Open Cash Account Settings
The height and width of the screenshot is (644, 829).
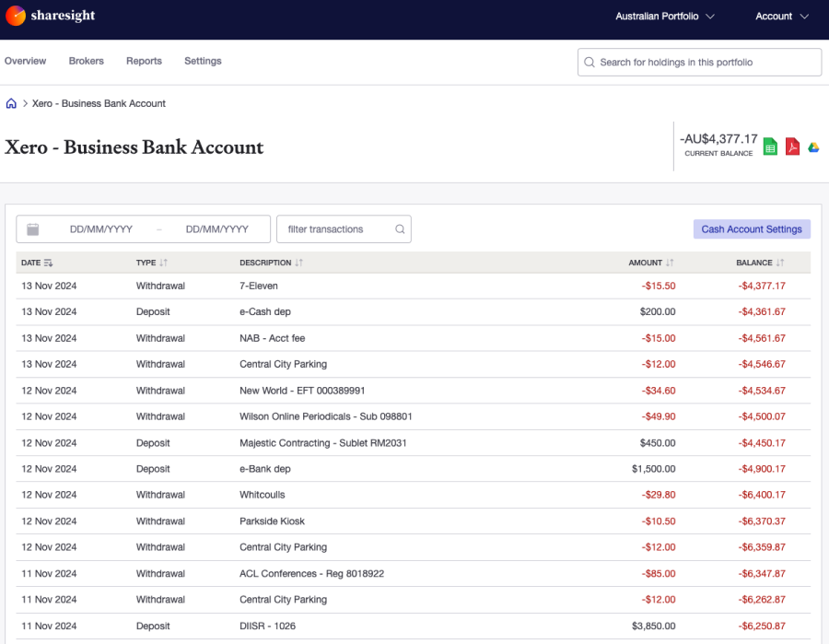click(x=752, y=228)
